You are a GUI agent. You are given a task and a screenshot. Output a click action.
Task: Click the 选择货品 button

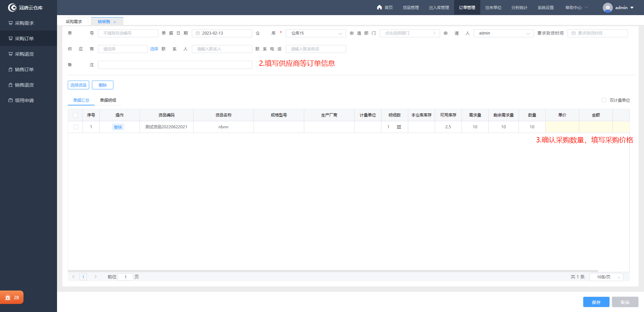click(x=78, y=85)
